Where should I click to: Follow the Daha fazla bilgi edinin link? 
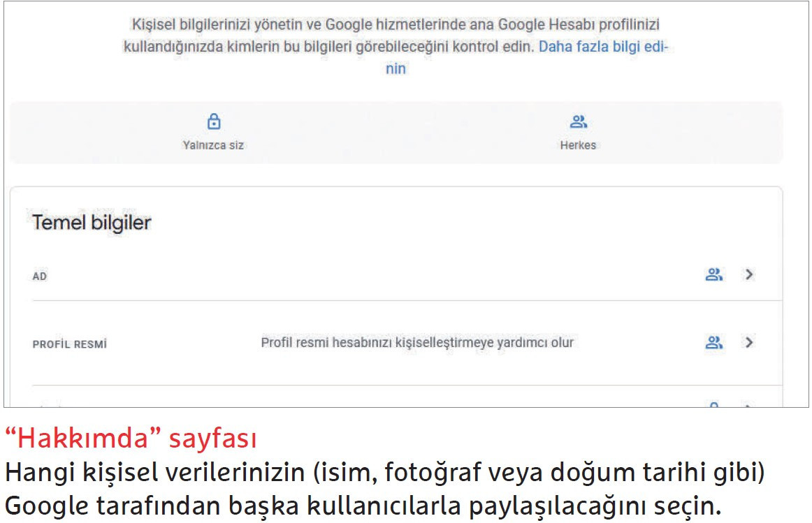(604, 47)
